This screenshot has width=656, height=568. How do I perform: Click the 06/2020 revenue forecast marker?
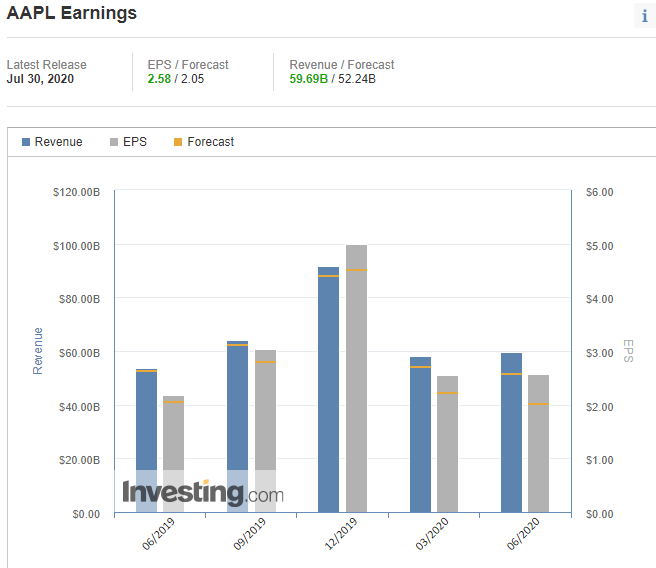[x=512, y=374]
